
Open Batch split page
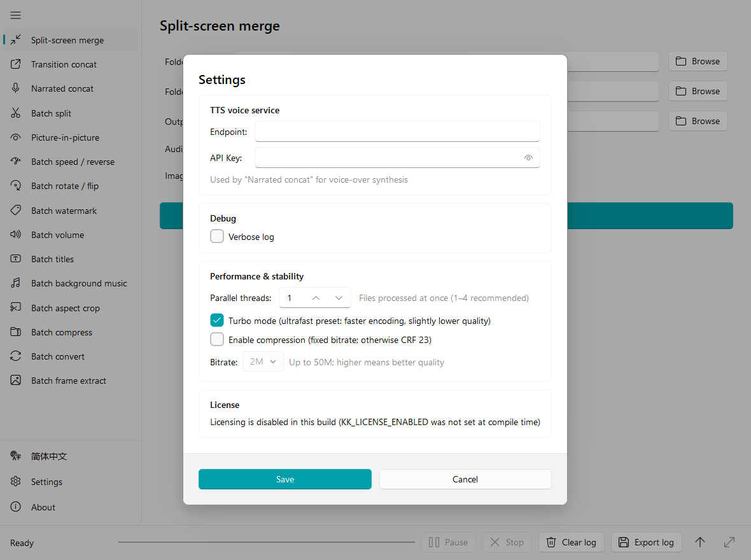tap(71, 113)
